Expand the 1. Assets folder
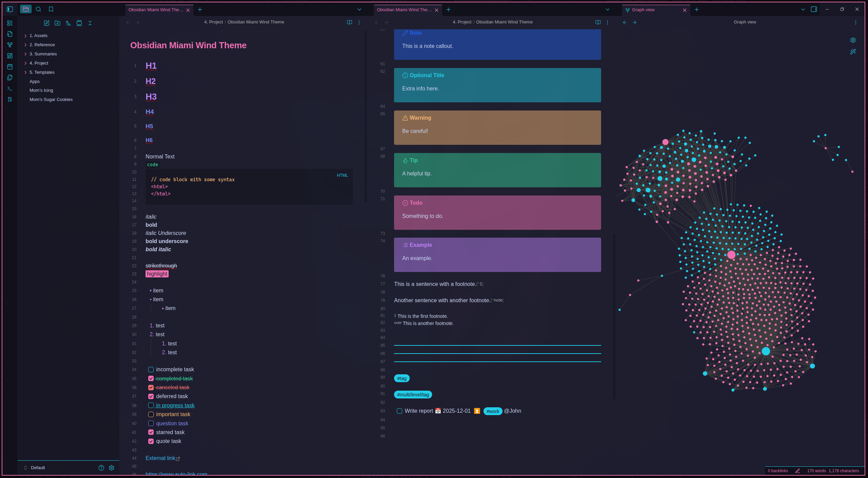868x478 pixels. point(25,36)
